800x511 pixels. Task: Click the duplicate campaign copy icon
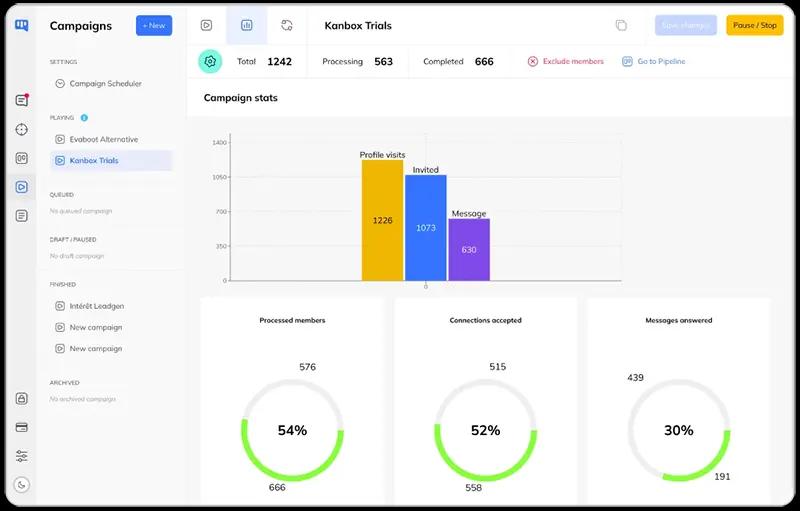tap(621, 25)
